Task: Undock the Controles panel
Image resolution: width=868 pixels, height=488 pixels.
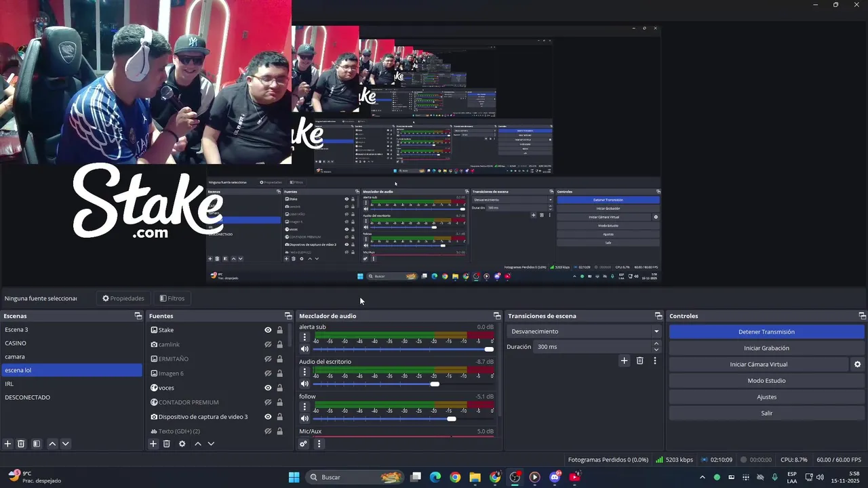Action: point(863,316)
